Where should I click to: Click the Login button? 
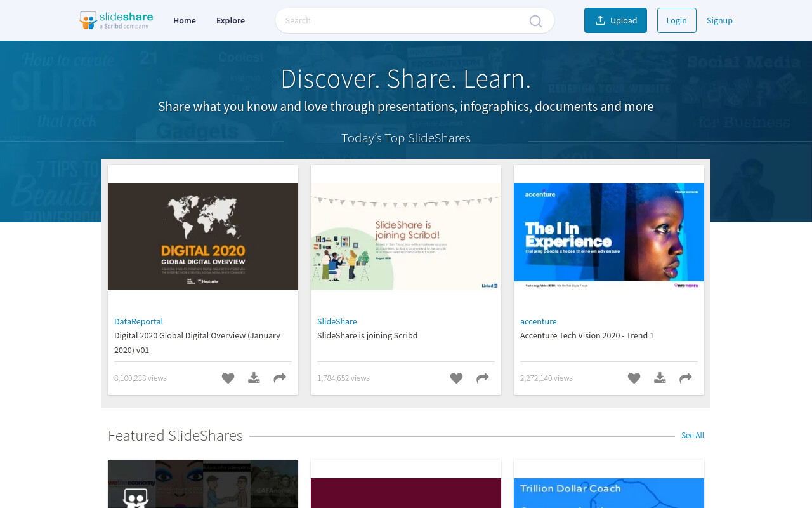pos(677,20)
